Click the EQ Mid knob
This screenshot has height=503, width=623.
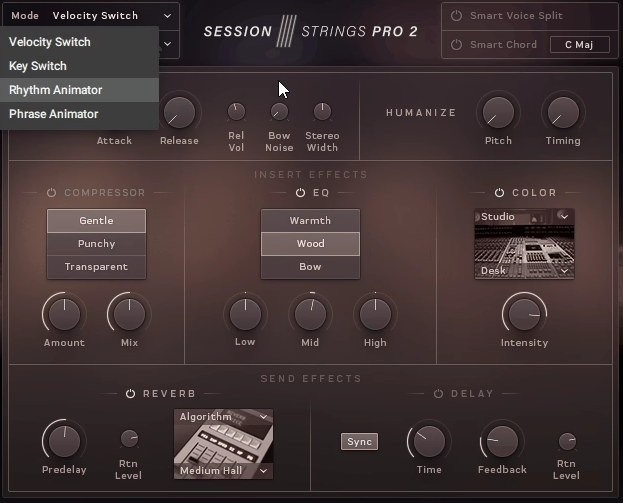point(310,314)
